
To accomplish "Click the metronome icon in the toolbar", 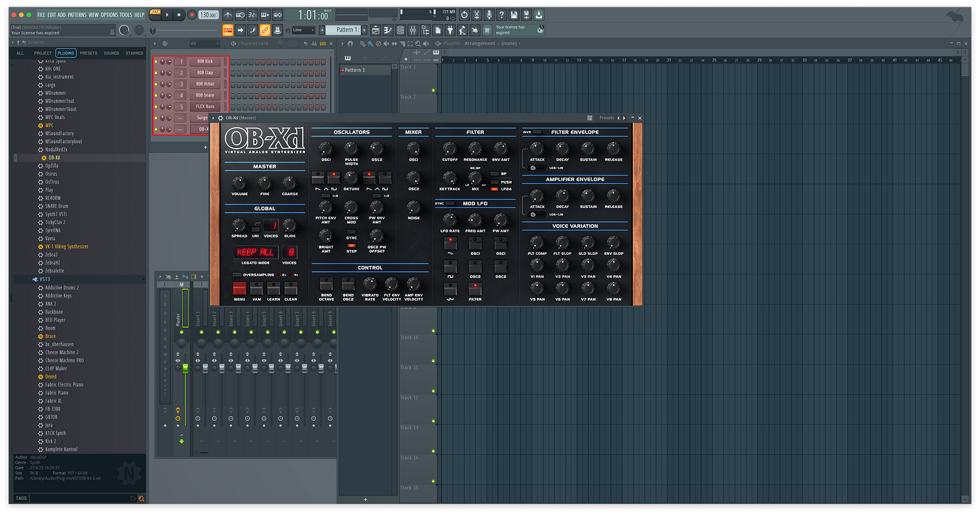I will point(228,14).
